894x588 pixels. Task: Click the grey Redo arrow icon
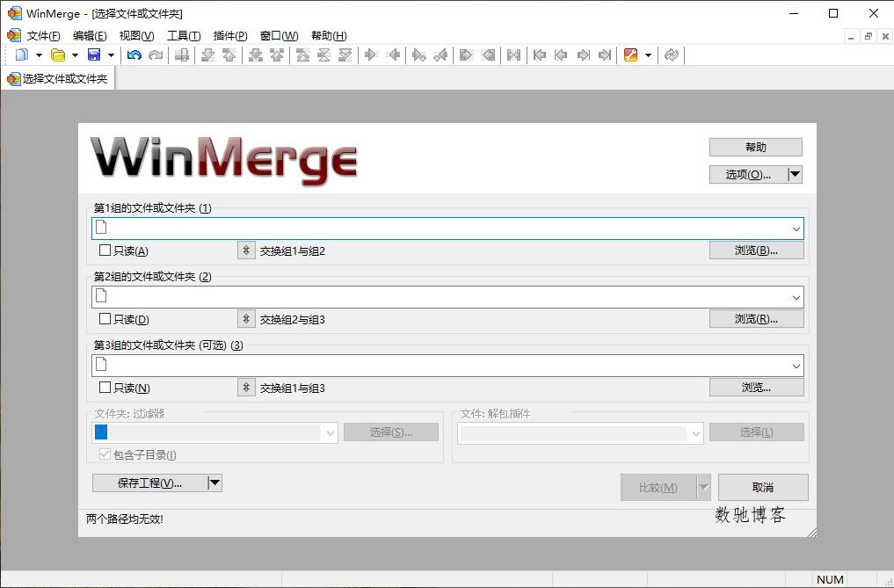155,54
